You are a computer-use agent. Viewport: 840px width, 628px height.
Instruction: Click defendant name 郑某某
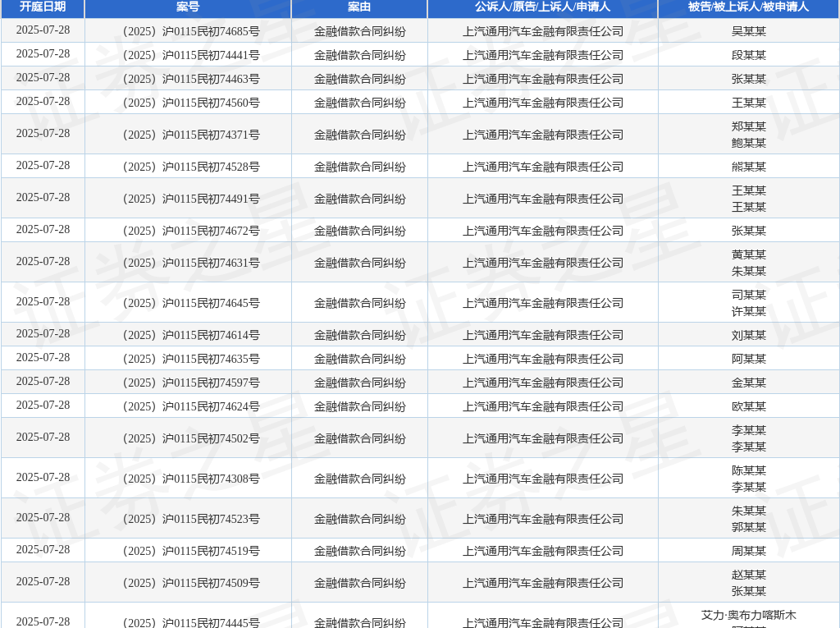click(x=749, y=126)
